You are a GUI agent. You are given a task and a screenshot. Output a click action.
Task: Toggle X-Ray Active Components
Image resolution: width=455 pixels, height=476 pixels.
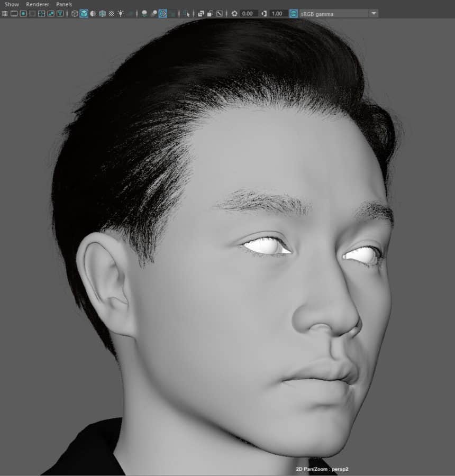pos(210,14)
